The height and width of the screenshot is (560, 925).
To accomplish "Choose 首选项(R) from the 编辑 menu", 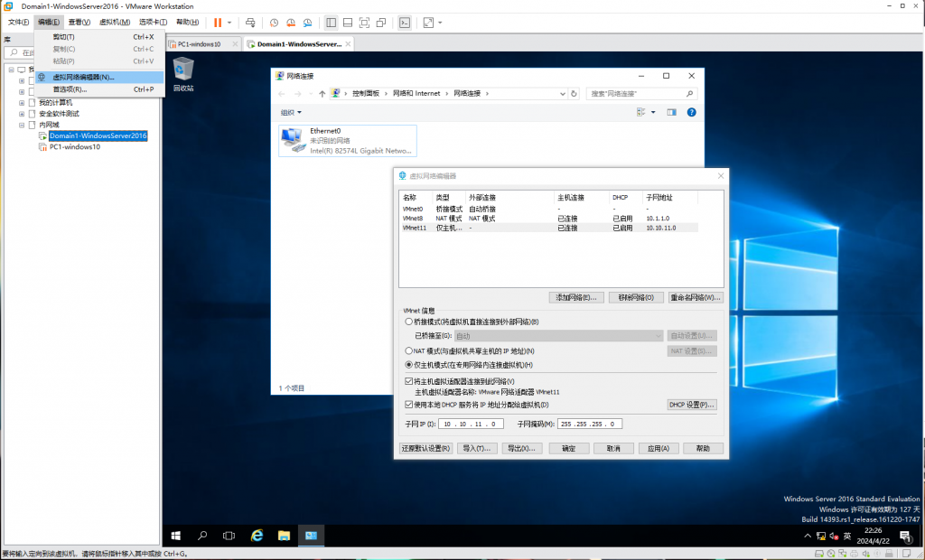I will pos(70,89).
